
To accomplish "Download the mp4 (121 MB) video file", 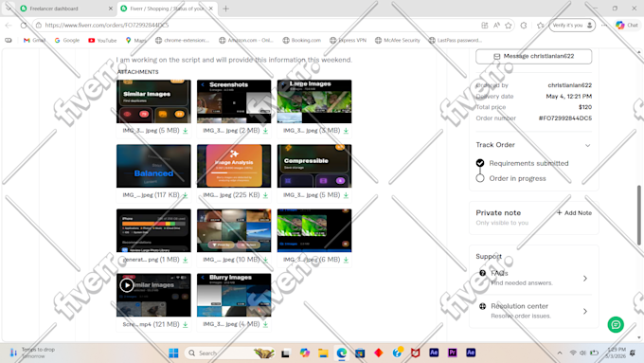I will click(186, 324).
